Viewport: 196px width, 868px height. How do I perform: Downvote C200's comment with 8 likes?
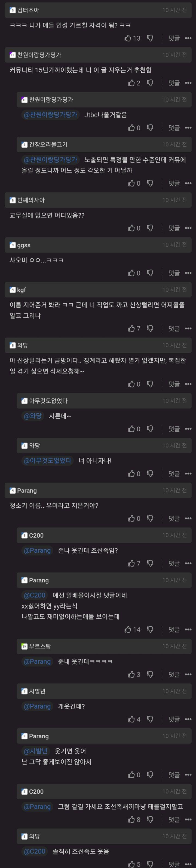(150, 819)
